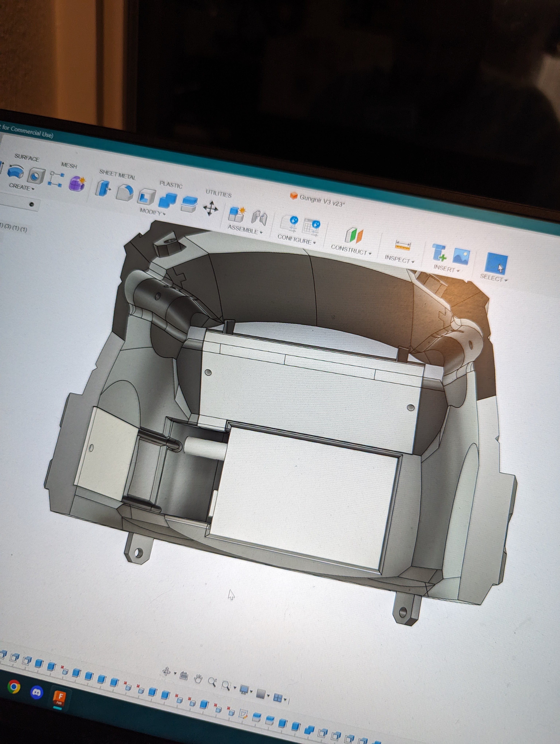
Task: Open the CONSTRUCT dropdown menu
Action: tap(351, 250)
